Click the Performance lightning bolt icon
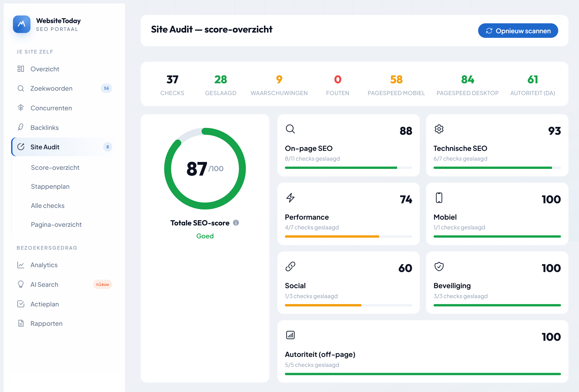579x392 pixels. coord(290,198)
